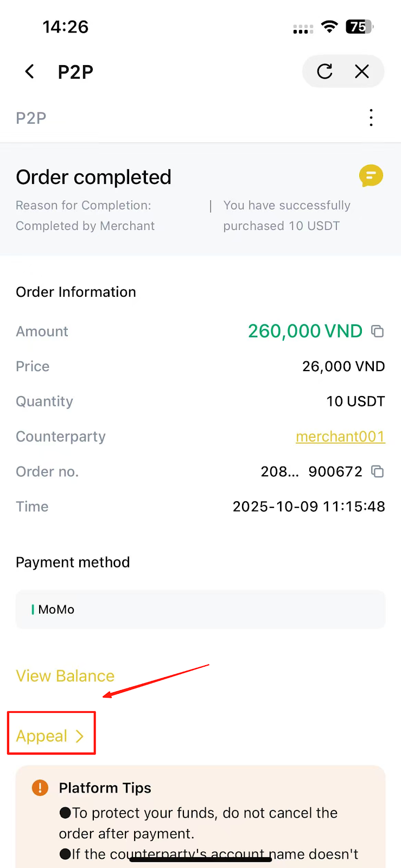Copy the order number
Image resolution: width=401 pixels, height=868 pixels.
(377, 471)
